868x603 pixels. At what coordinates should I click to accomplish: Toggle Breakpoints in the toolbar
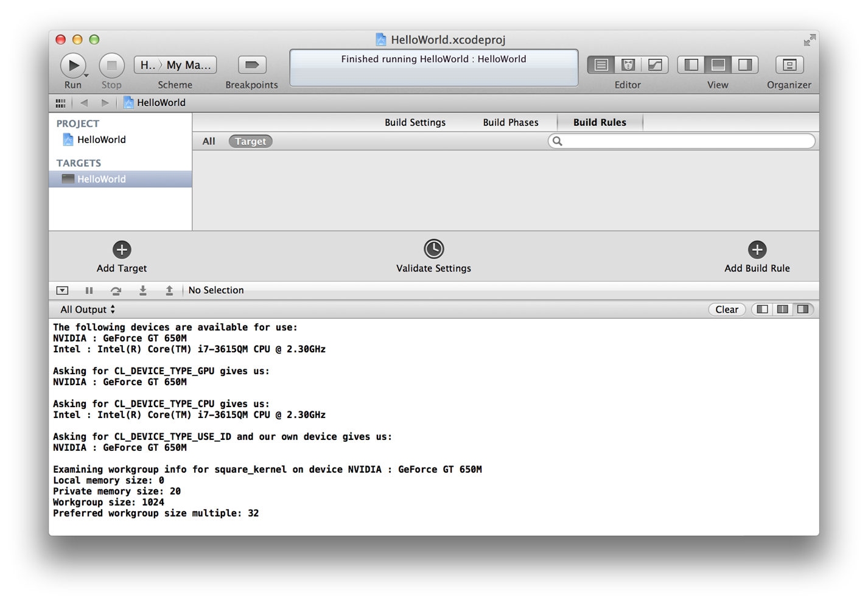pyautogui.click(x=251, y=64)
